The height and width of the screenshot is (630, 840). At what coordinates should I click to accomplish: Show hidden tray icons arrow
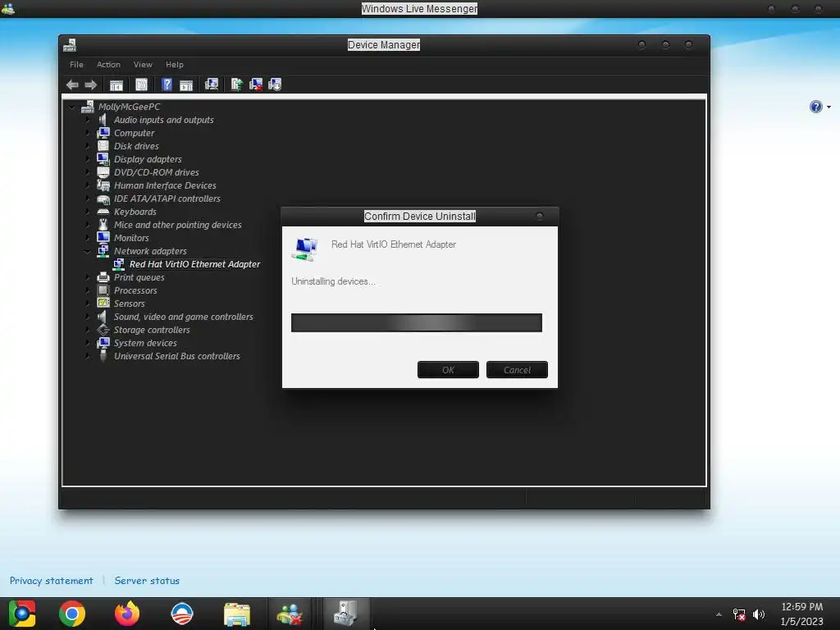coord(719,614)
